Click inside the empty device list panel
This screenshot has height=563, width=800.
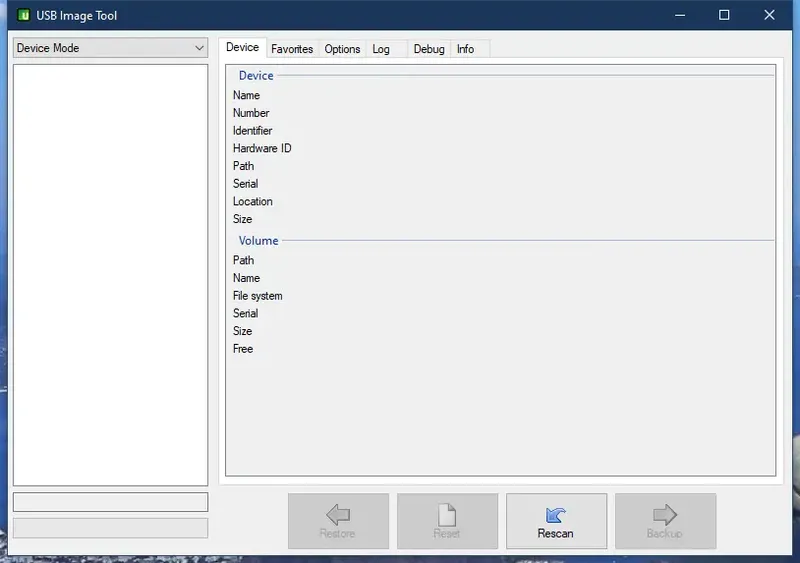(110, 275)
